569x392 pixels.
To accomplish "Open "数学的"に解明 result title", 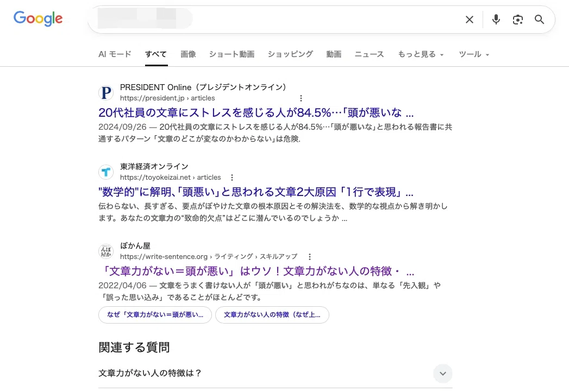I will 256,192.
